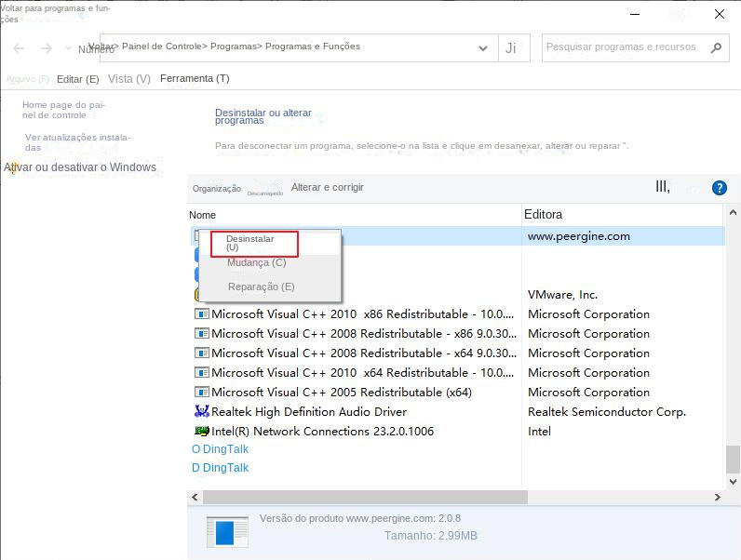Open the Ferramenta (T) menu
Image resolution: width=741 pixels, height=560 pixels.
(195, 78)
